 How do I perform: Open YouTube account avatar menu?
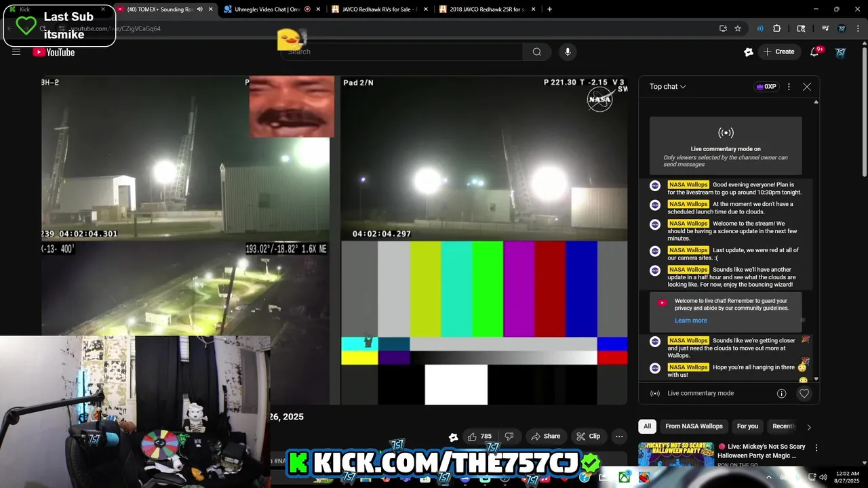tap(841, 52)
